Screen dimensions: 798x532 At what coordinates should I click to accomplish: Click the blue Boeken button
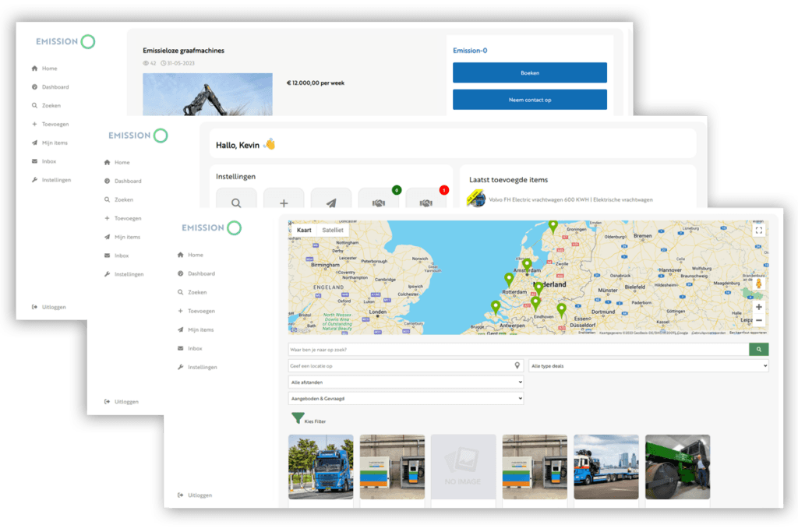click(529, 72)
